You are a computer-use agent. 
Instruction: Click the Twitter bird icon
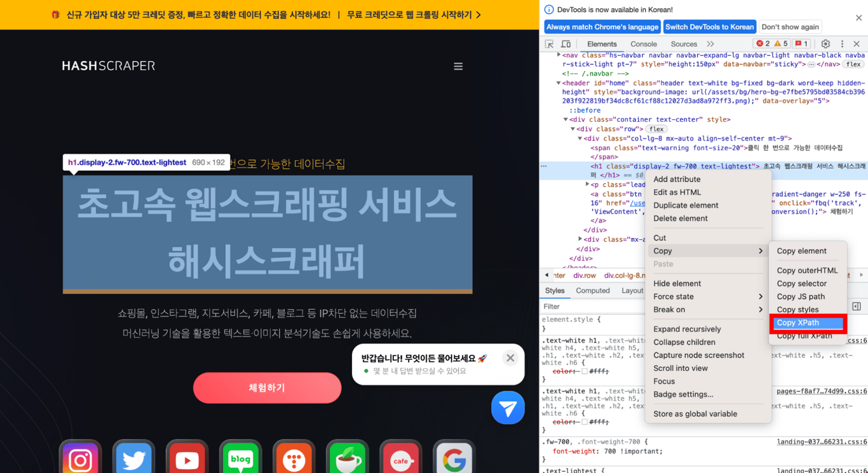[x=133, y=457]
